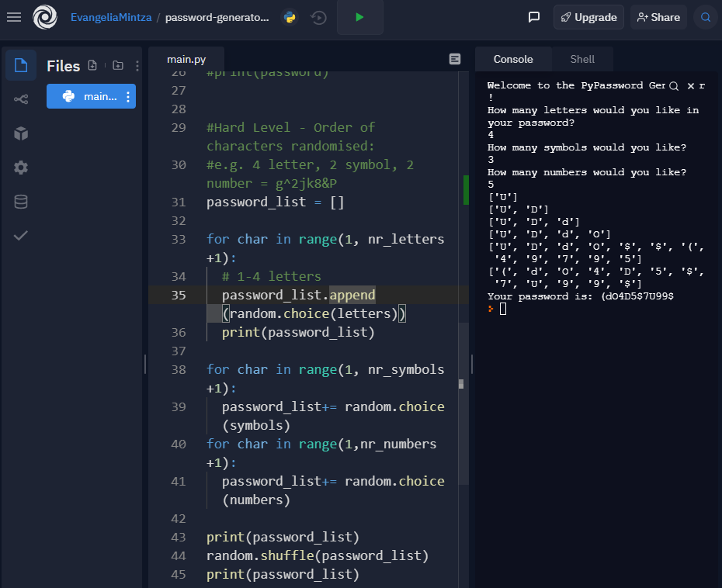Switch to the Console tab
This screenshot has height=588, width=722.
click(513, 59)
